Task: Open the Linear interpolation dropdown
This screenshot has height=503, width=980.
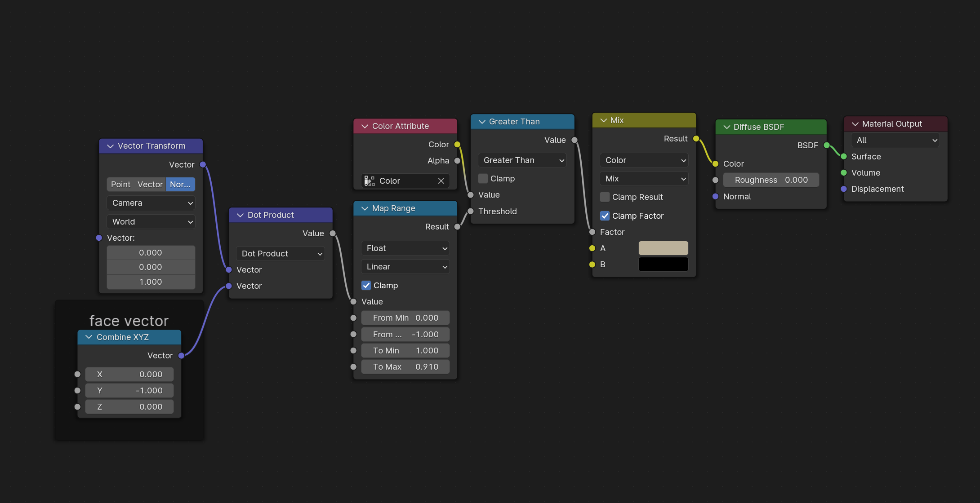Action: [x=405, y=267]
